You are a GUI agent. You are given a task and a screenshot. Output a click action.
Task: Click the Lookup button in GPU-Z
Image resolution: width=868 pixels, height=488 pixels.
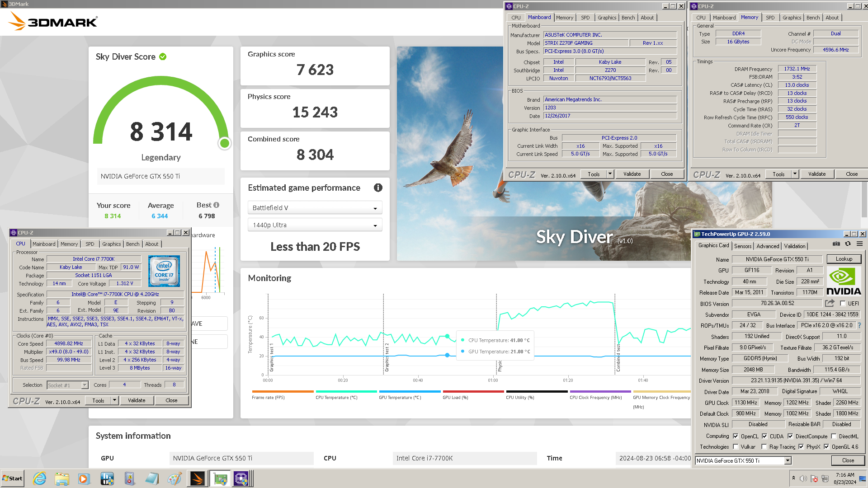tap(844, 259)
